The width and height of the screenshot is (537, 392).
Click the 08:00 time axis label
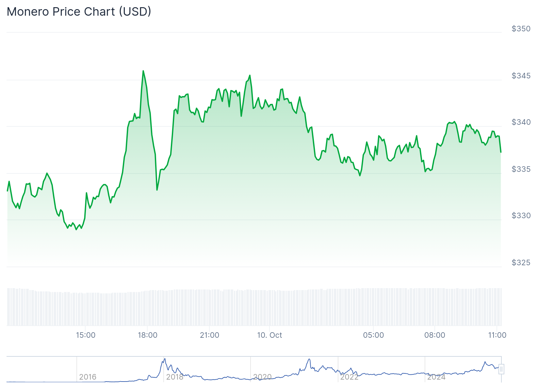[434, 335]
